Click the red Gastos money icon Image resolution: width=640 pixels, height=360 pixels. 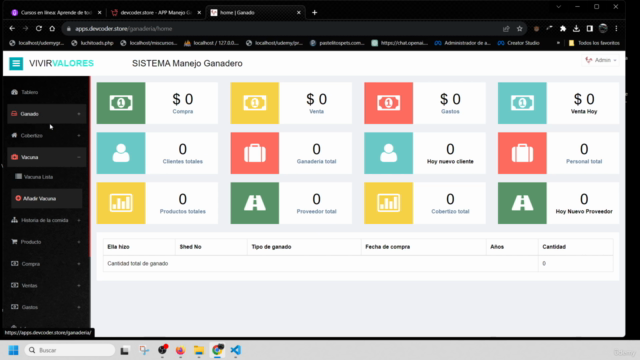tap(389, 103)
